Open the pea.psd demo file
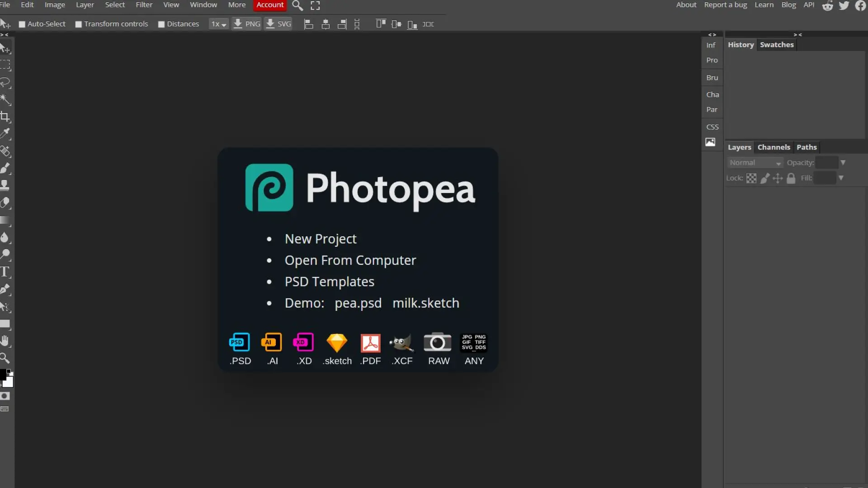This screenshot has height=488, width=868. (x=358, y=303)
